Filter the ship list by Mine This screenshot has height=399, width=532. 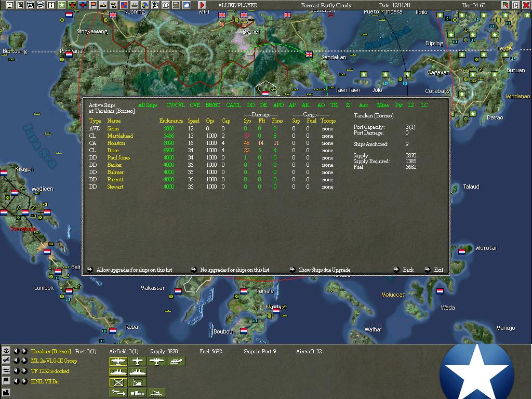[383, 105]
